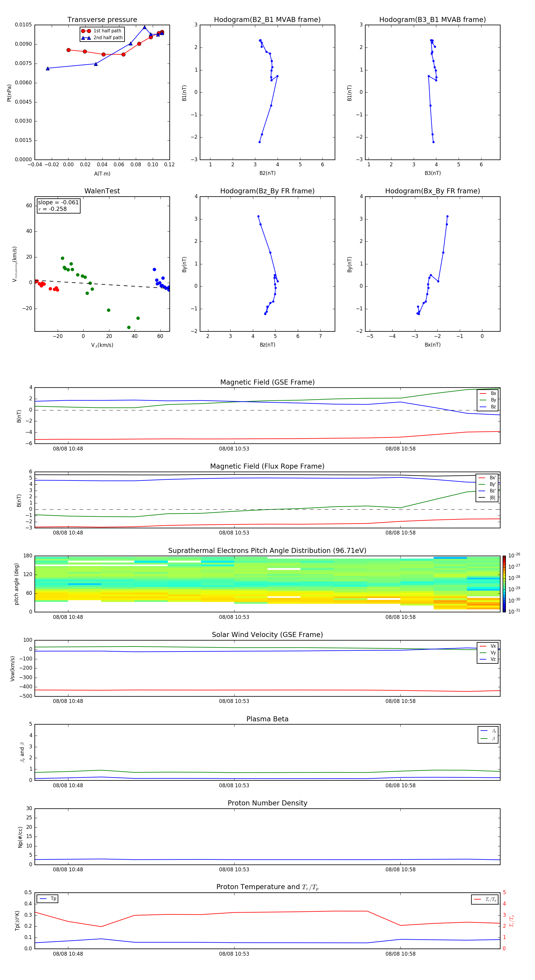Click the "V_remaining(km/s)" y-axis label
The height and width of the screenshot is (980, 535).
coord(15,264)
